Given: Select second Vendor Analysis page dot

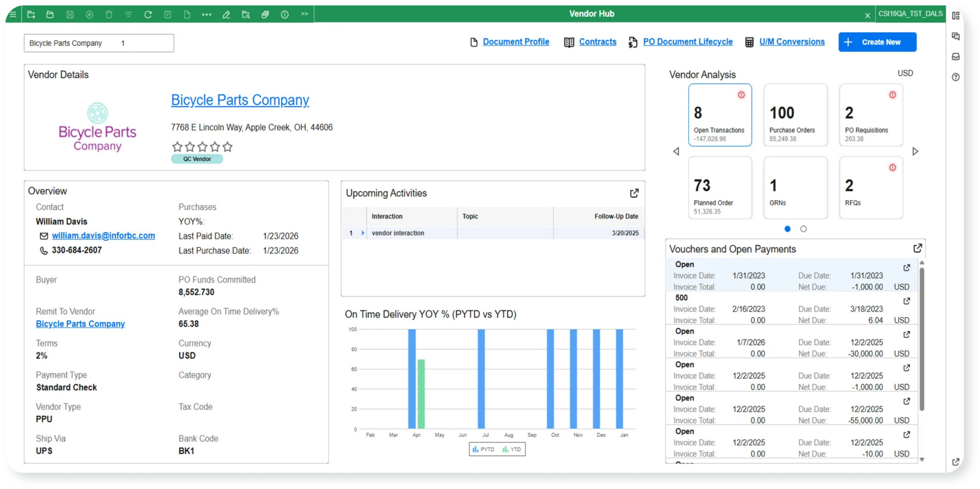Looking at the screenshot, I should point(804,229).
